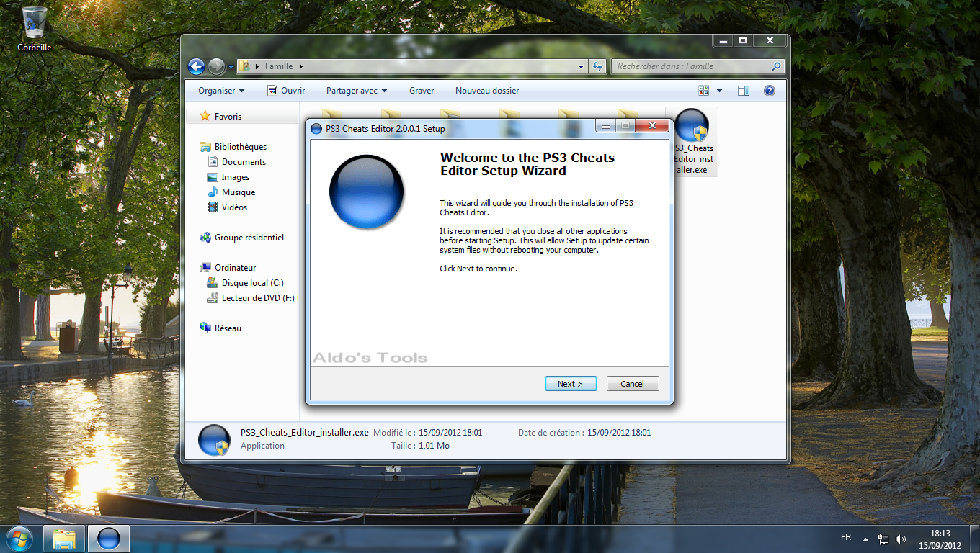Image resolution: width=980 pixels, height=553 pixels.
Task: Open Explorer help with the question-mark icon
Action: (769, 91)
